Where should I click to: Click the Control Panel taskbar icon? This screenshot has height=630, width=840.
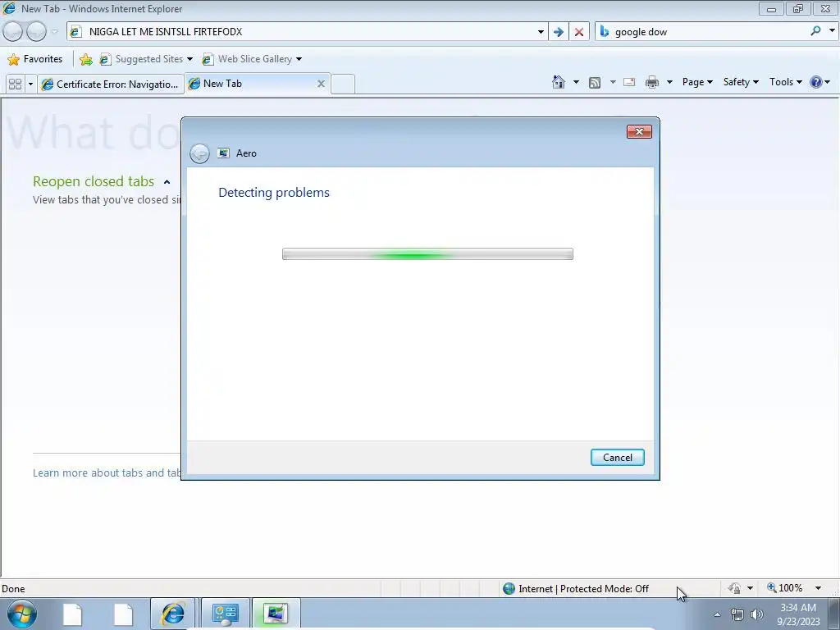225,614
